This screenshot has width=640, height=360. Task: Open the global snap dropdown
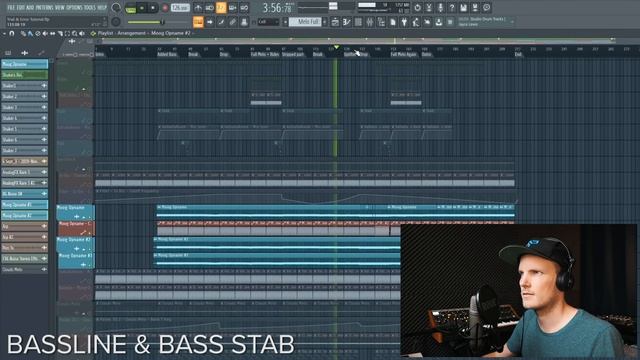(x=268, y=22)
